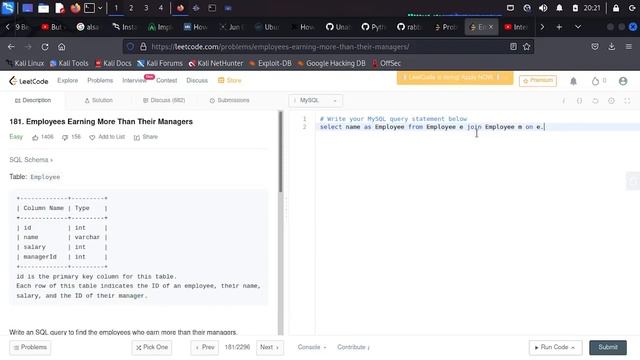Close the active LeetCode browser tab
Screen dimensions: 640x360
(491, 27)
